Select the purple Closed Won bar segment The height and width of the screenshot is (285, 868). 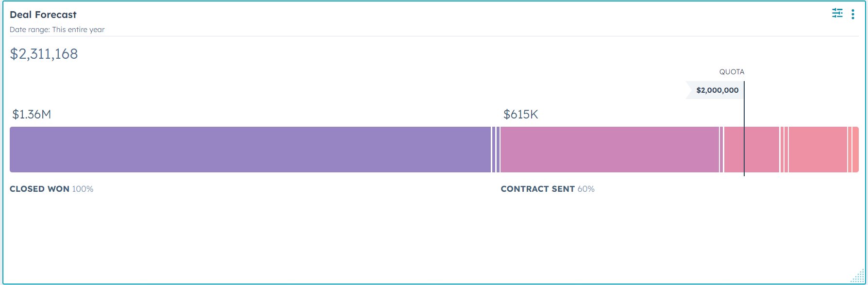pos(250,150)
